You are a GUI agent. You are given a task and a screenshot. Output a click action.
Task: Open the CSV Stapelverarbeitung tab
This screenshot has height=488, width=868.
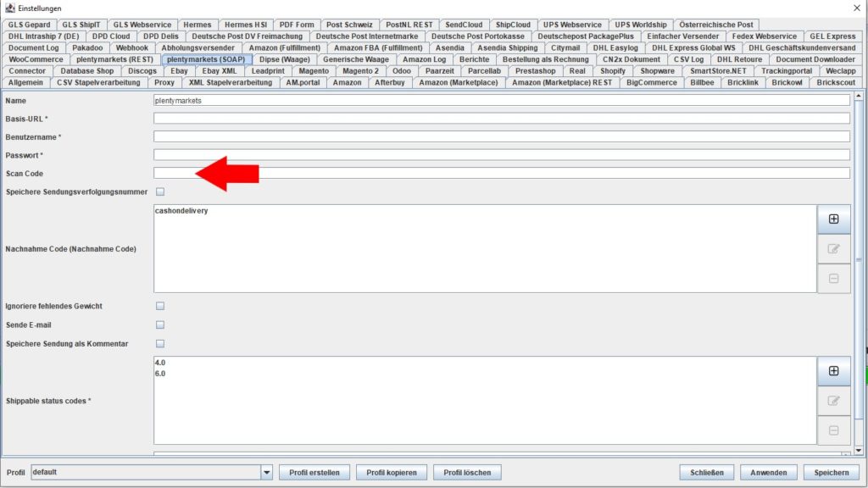[x=98, y=82]
